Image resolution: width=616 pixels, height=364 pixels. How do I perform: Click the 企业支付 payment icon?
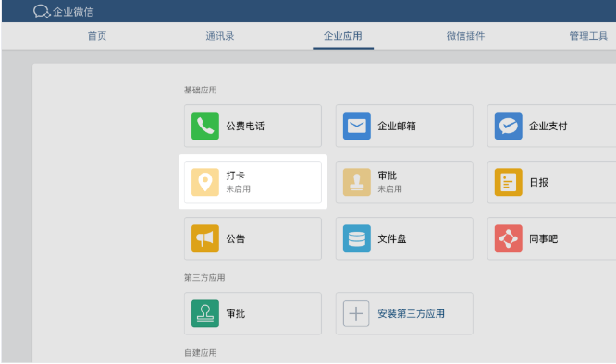(509, 126)
